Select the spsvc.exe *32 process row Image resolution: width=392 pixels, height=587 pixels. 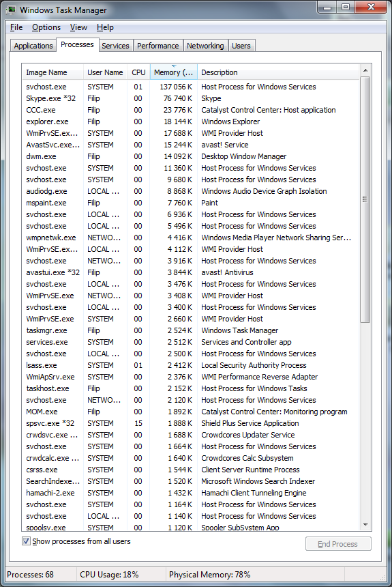click(191, 423)
